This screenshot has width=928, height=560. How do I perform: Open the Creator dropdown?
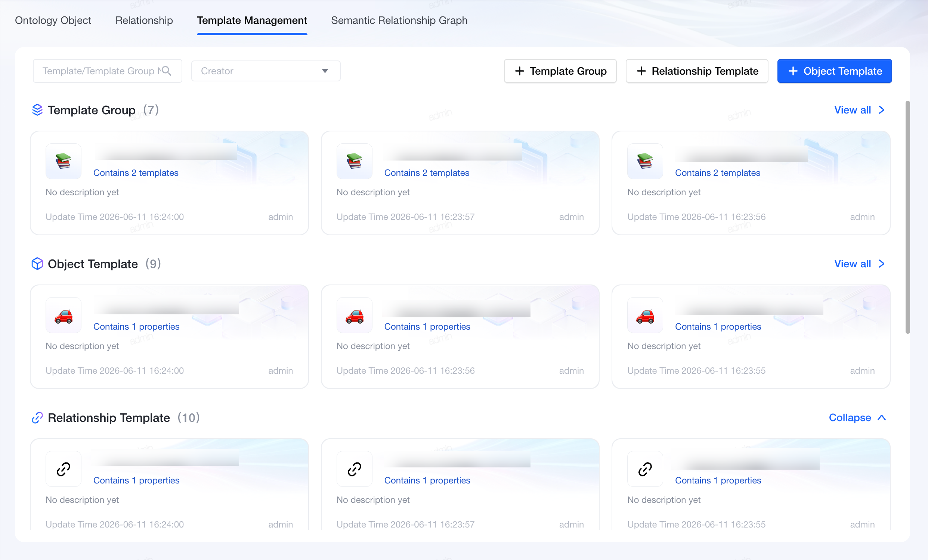pos(266,71)
